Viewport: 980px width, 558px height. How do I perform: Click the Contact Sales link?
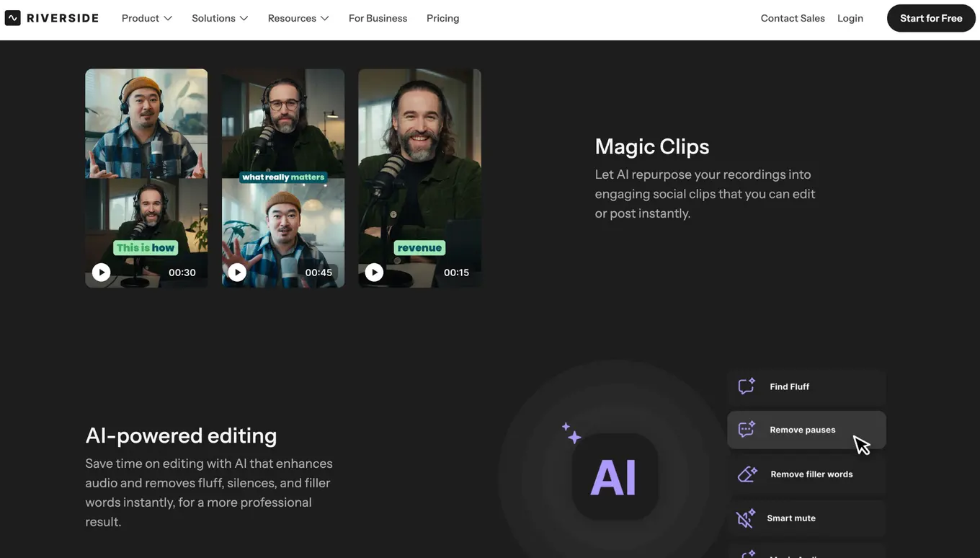pyautogui.click(x=793, y=18)
